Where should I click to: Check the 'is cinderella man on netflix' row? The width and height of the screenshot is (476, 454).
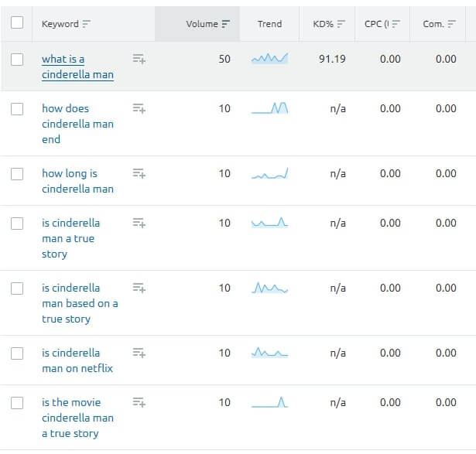click(x=17, y=353)
